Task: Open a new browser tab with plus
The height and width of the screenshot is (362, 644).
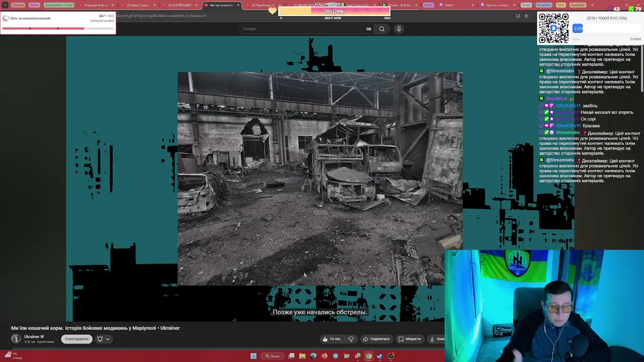Action: click(x=592, y=5)
